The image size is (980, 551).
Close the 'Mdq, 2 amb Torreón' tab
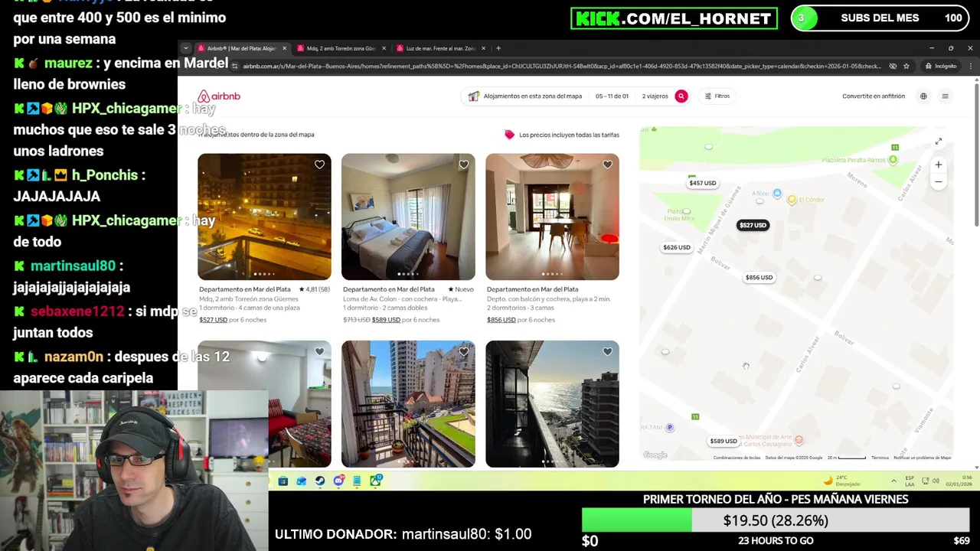[x=384, y=48]
